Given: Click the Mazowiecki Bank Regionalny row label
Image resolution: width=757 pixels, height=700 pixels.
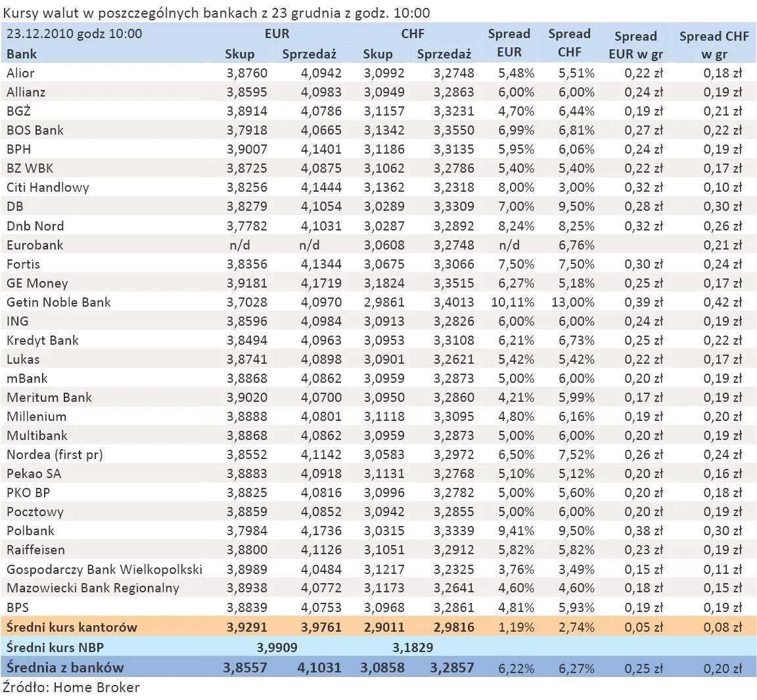Looking at the screenshot, I should (93, 588).
